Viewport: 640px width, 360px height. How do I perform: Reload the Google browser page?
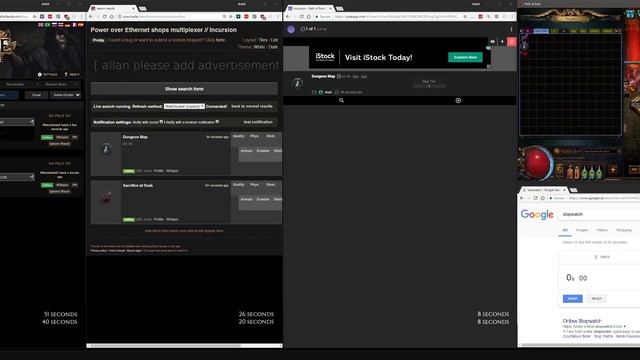pos(536,198)
